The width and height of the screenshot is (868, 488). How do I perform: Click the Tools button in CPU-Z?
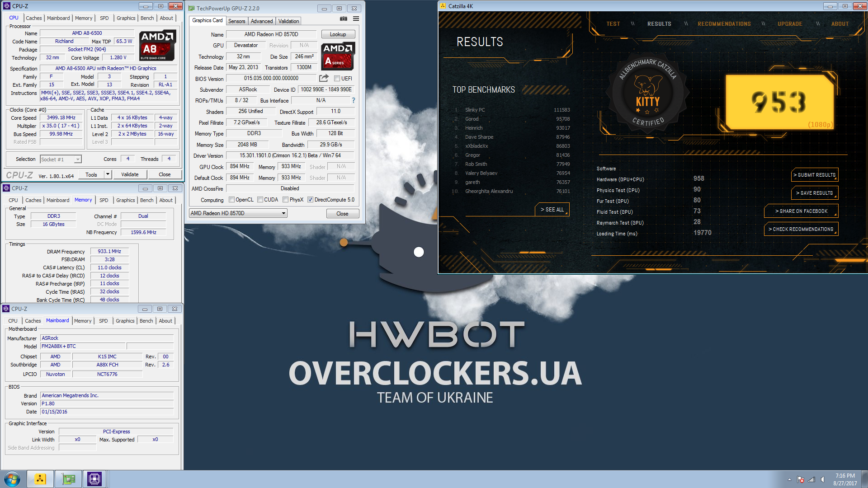click(x=91, y=174)
